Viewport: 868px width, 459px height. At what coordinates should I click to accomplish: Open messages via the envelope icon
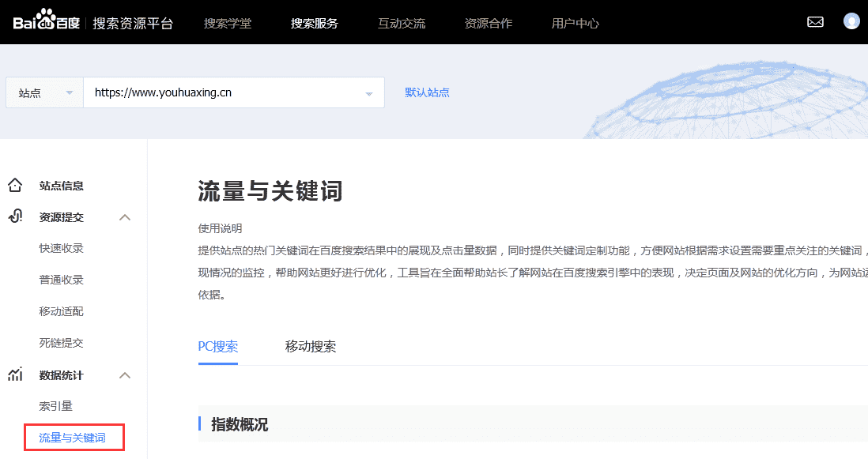815,22
